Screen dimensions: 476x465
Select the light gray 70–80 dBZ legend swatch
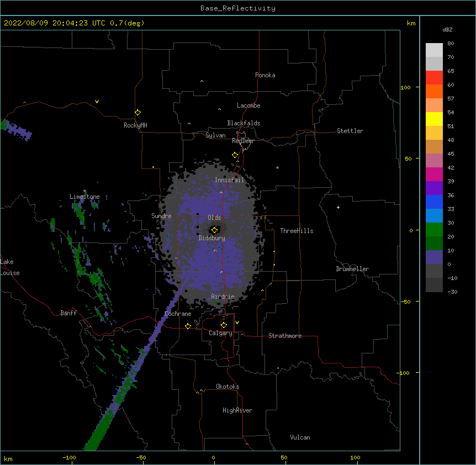434,50
